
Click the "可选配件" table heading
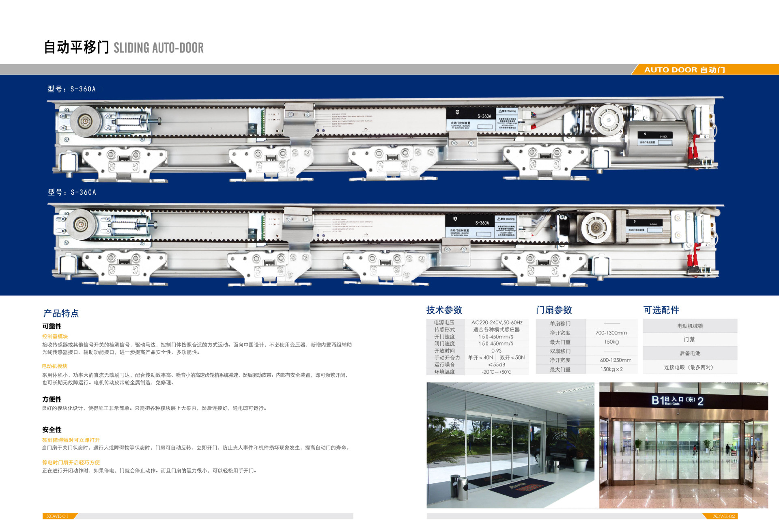coord(661,310)
